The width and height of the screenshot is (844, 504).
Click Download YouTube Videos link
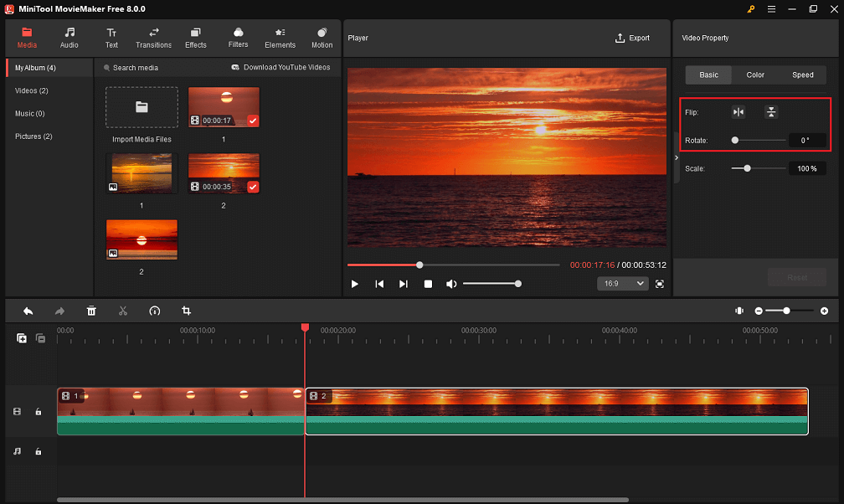tap(280, 67)
